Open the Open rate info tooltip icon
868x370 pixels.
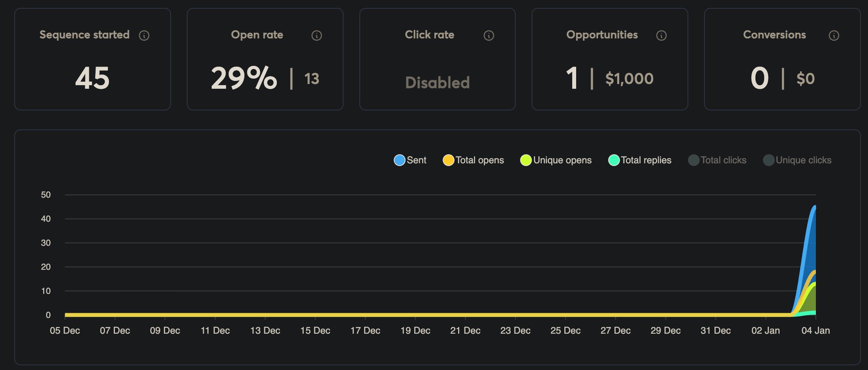pos(316,36)
